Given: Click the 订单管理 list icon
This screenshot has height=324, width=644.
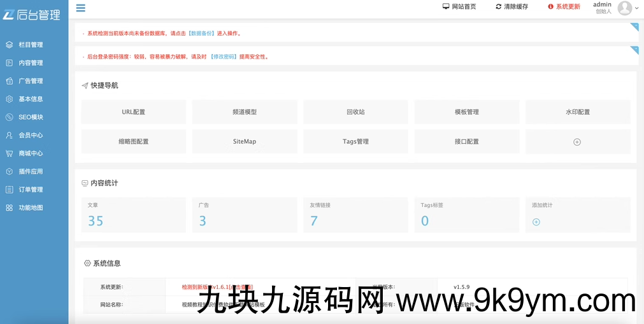Looking at the screenshot, I should click(9, 189).
